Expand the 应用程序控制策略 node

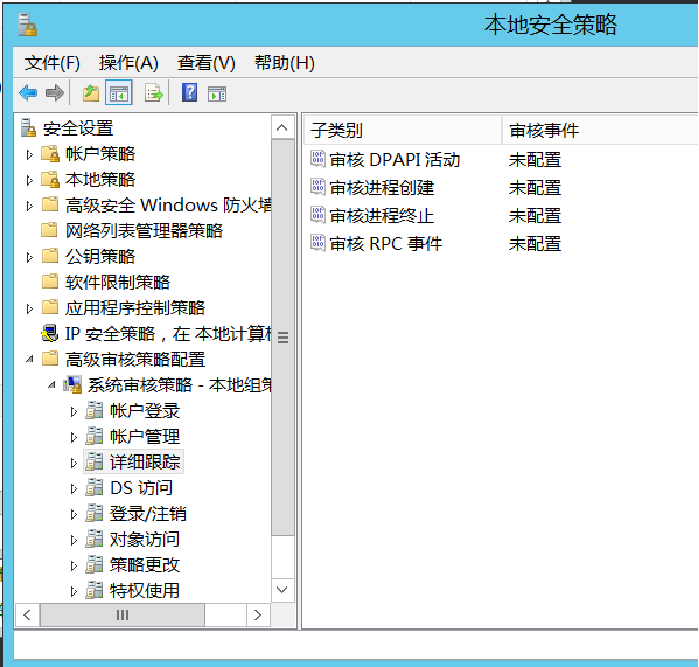tap(29, 309)
